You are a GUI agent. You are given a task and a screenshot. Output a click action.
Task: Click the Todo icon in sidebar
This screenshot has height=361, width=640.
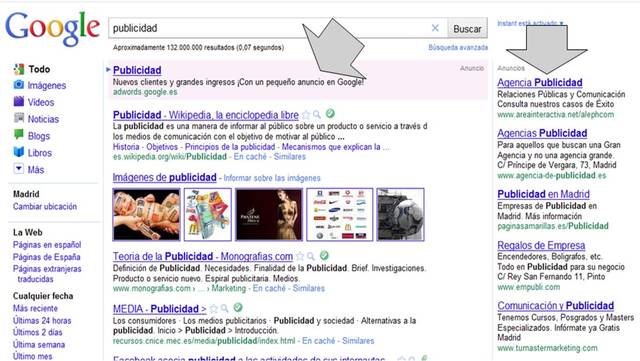click(x=19, y=69)
